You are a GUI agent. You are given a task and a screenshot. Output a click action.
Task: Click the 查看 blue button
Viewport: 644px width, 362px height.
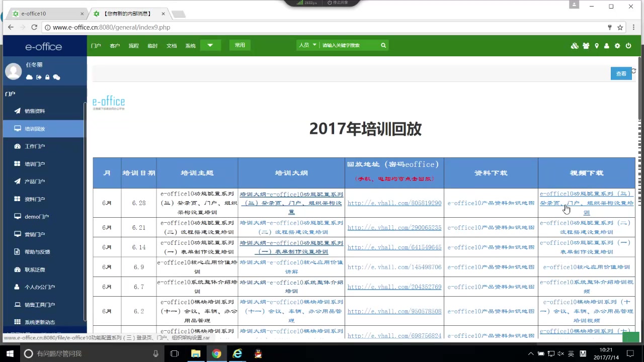(x=621, y=73)
